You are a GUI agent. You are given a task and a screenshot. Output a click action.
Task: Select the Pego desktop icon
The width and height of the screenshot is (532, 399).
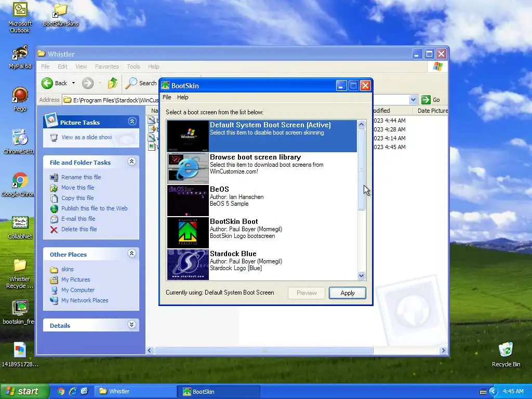(x=20, y=99)
